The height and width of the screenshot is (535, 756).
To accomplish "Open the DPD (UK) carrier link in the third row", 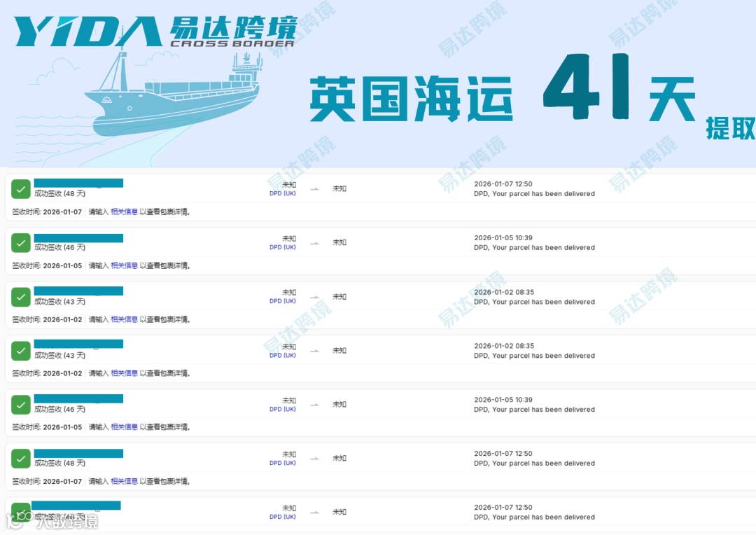I will pos(283,301).
